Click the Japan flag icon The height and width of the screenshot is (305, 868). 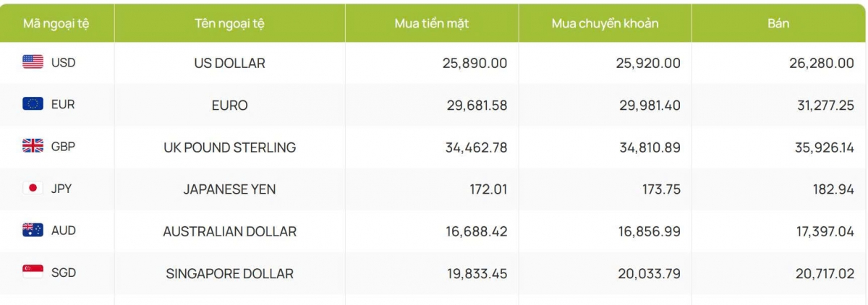pos(33,189)
